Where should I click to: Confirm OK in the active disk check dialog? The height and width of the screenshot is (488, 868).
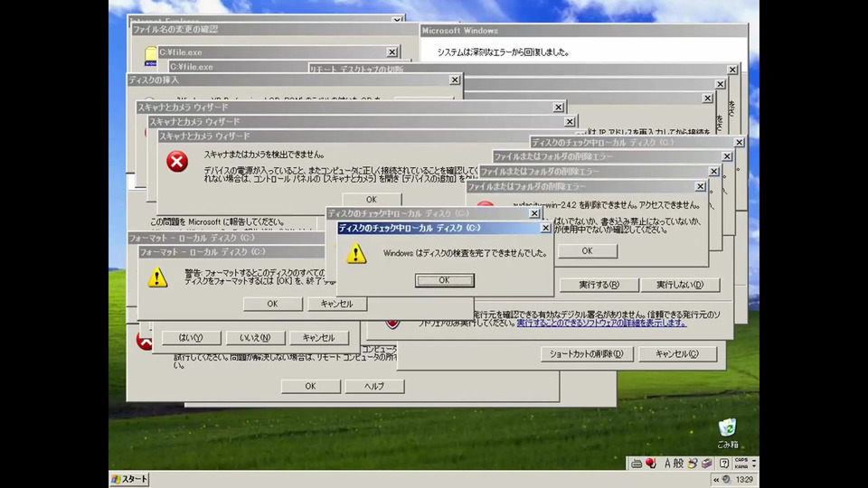445,280
